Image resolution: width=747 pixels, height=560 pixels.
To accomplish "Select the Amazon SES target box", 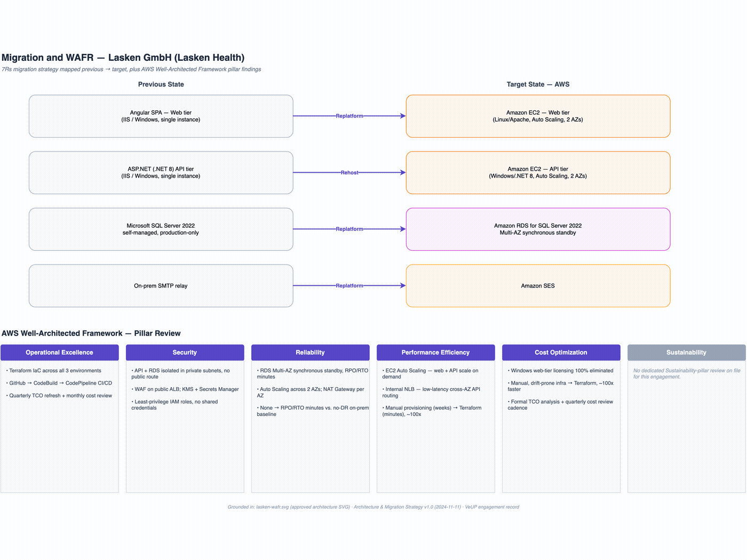I will pyautogui.click(x=538, y=286).
